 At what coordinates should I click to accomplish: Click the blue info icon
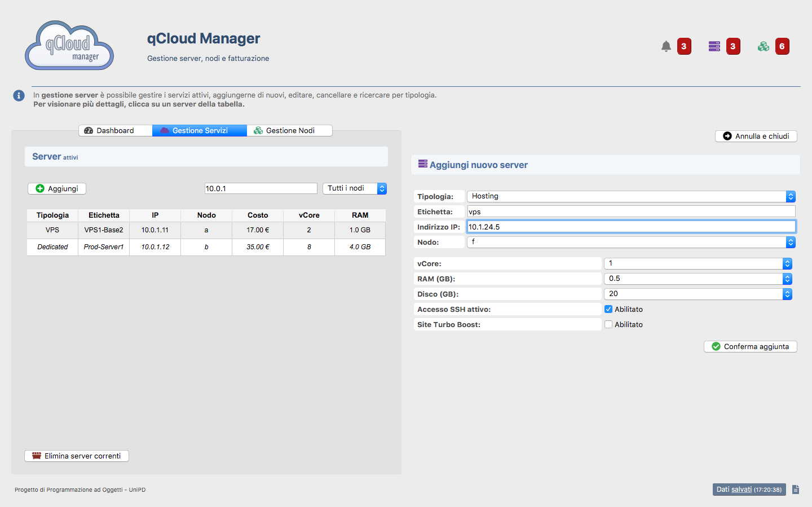click(19, 96)
